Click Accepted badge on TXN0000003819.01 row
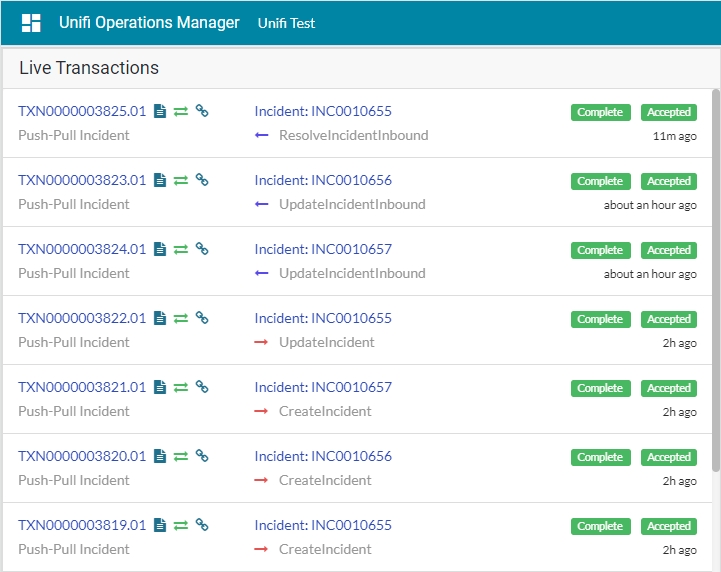Screen dimensions: 721x572 click(x=669, y=527)
